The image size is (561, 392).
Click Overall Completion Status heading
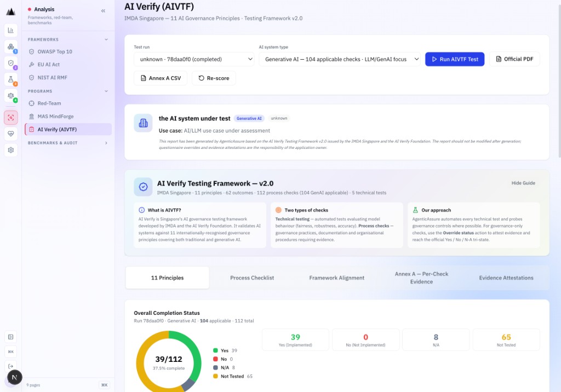coord(167,313)
